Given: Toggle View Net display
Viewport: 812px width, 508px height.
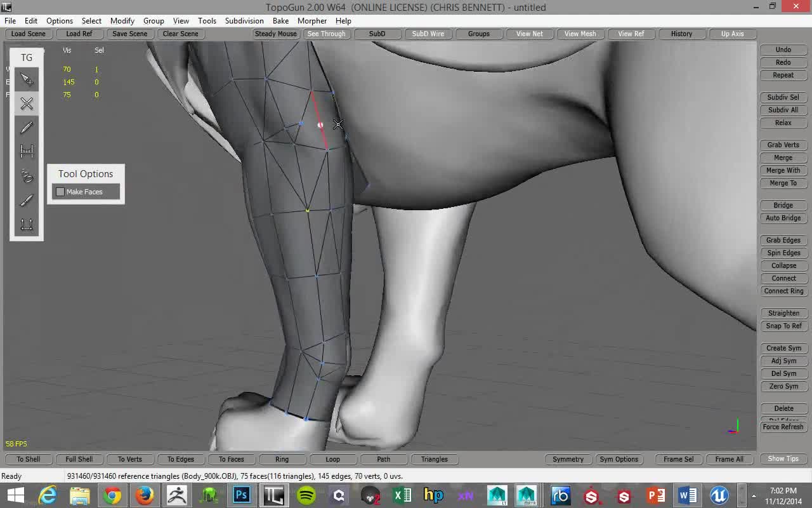Looking at the screenshot, I should (530, 34).
